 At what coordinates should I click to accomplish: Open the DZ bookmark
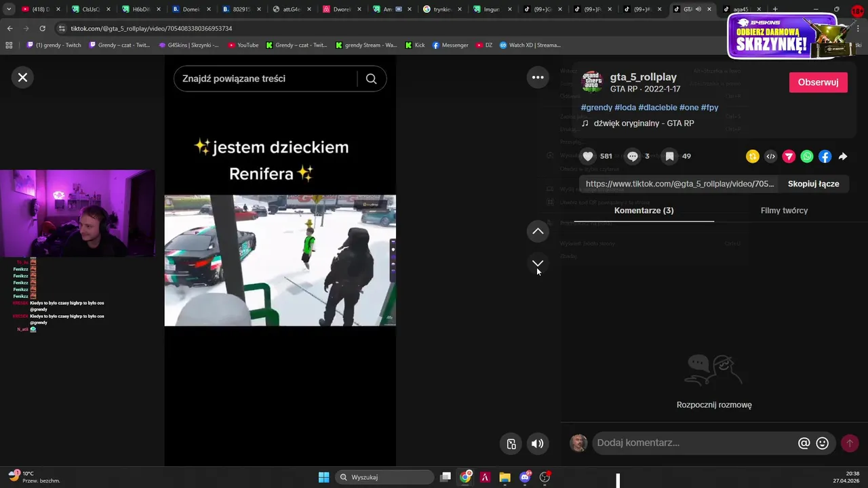(x=484, y=45)
